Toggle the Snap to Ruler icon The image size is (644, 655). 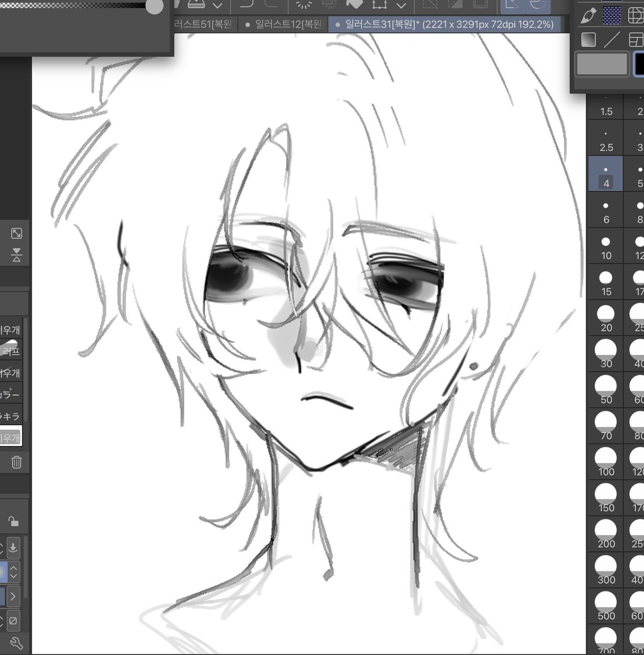click(512, 6)
